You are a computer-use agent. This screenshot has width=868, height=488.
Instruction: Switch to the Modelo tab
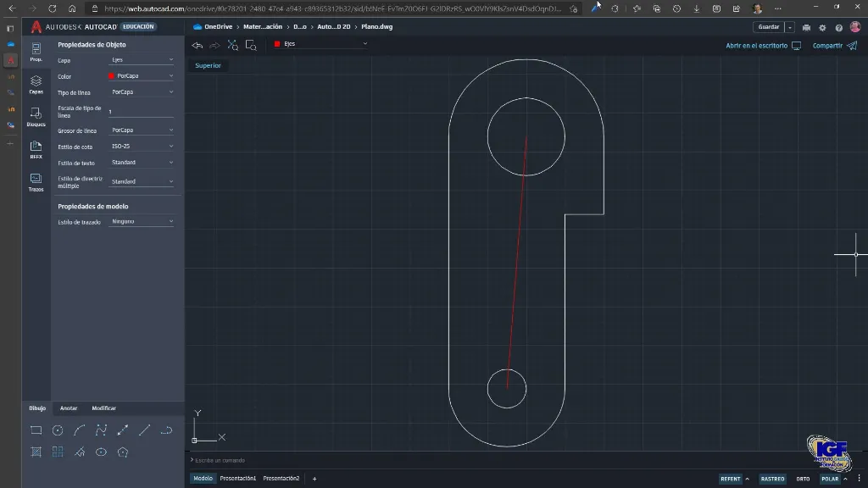click(x=203, y=479)
